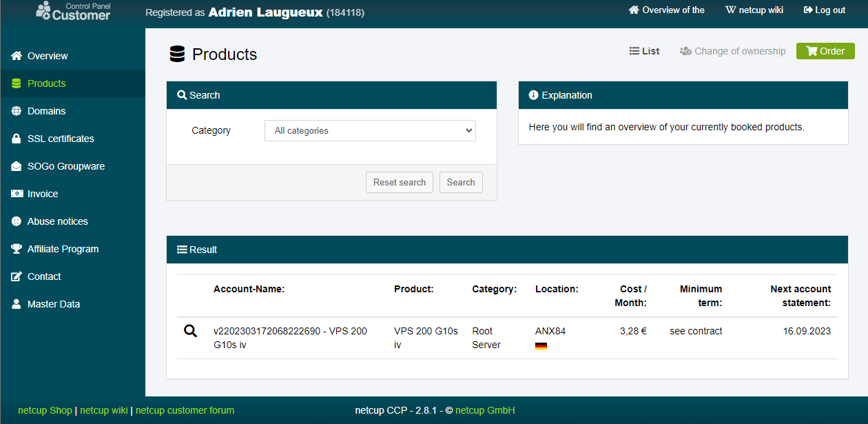The width and height of the screenshot is (868, 424).
Task: Click the Product column header
Action: tap(413, 289)
